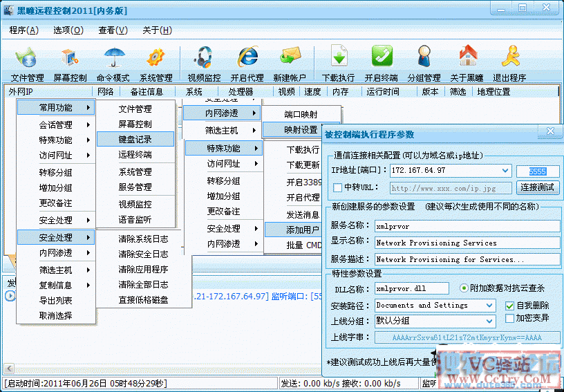This screenshot has width=564, height=392.
Task: Click the 服务描述 input field
Action: tap(467, 259)
